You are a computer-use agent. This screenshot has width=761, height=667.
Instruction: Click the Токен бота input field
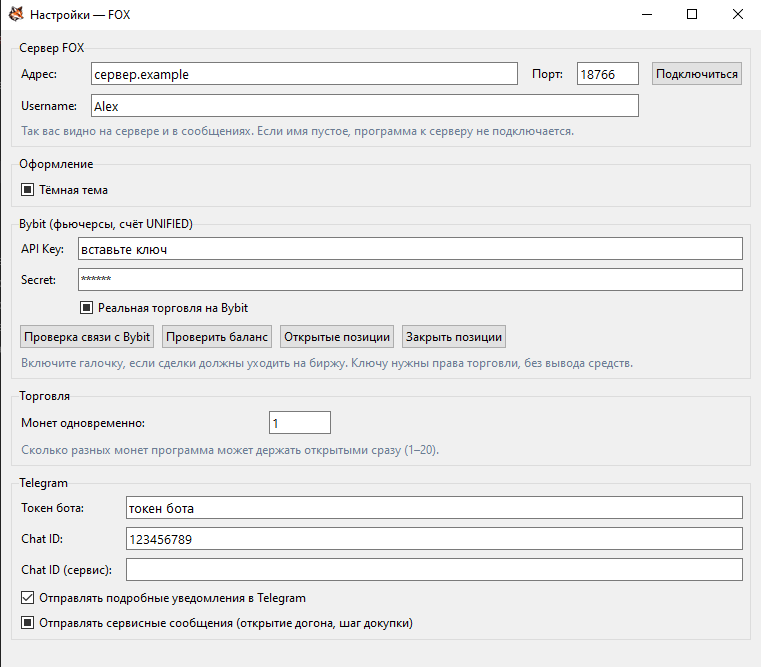(x=434, y=508)
